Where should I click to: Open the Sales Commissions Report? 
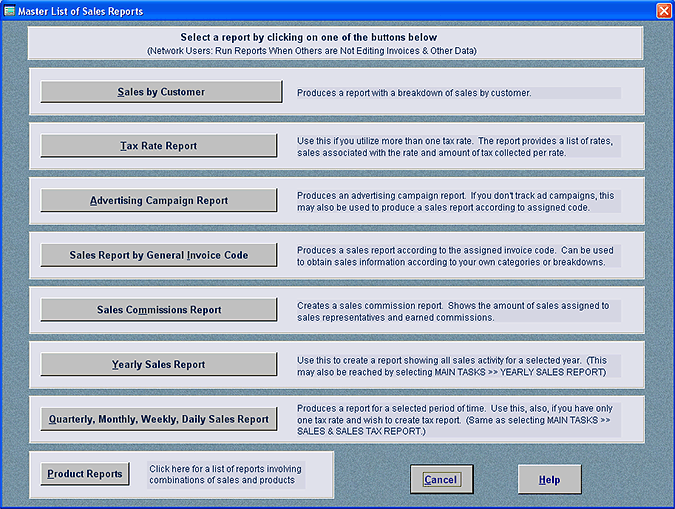coord(158,310)
